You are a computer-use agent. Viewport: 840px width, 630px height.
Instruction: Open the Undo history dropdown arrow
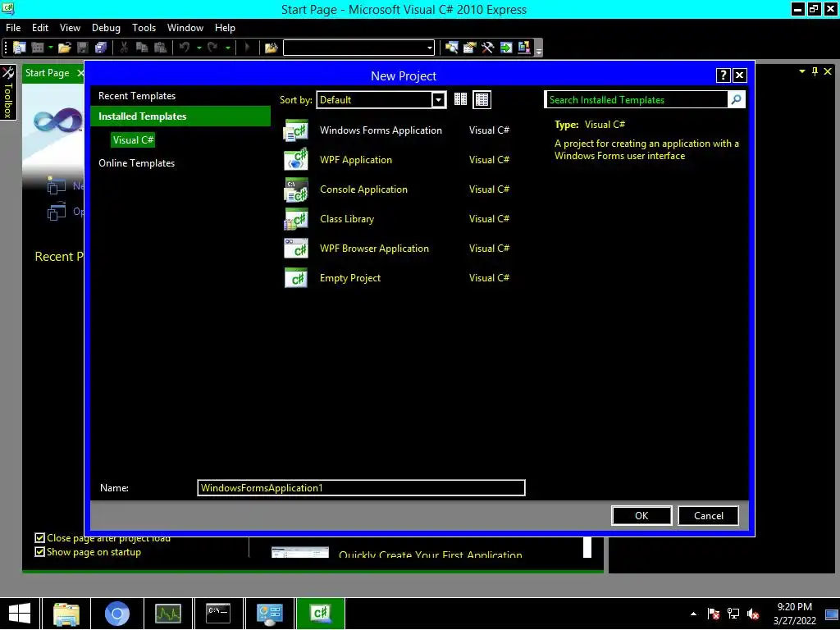tap(199, 48)
